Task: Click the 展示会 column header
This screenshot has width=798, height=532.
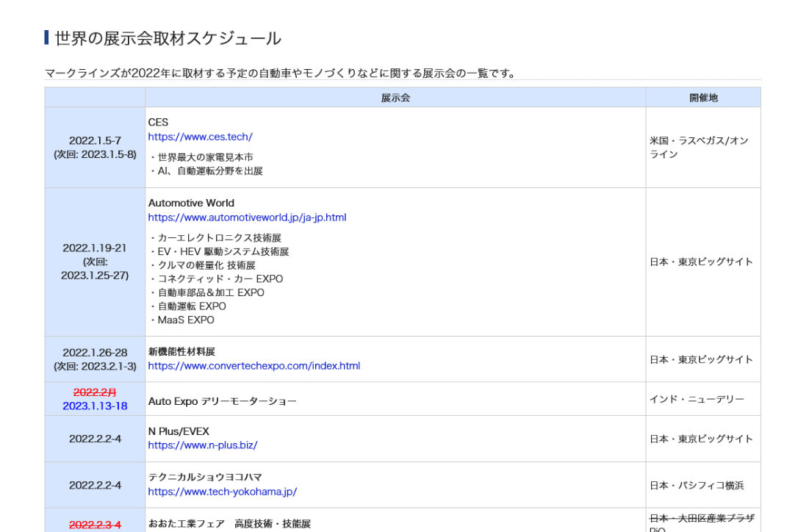Action: coord(395,98)
